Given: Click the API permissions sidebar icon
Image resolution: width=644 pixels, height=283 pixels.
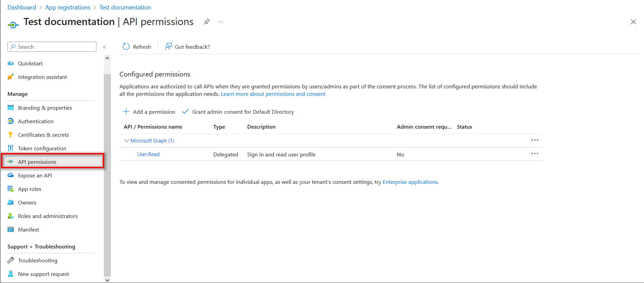Looking at the screenshot, I should [11, 162].
